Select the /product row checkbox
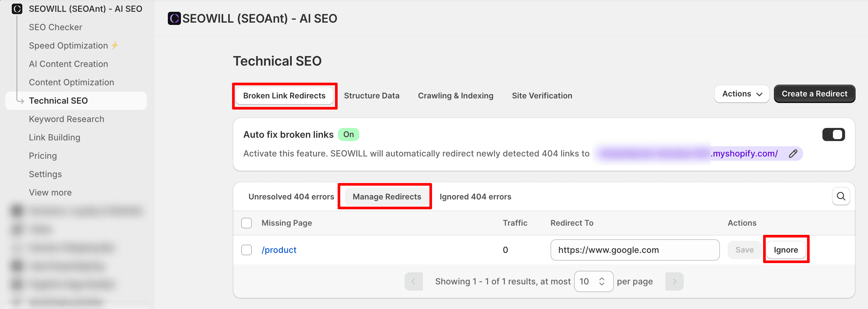The width and height of the screenshot is (868, 309). point(246,250)
